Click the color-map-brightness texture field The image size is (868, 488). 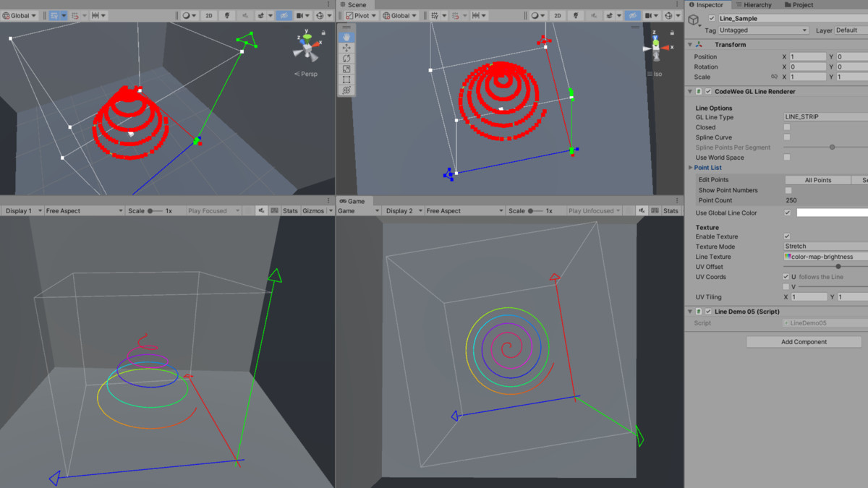click(x=823, y=257)
